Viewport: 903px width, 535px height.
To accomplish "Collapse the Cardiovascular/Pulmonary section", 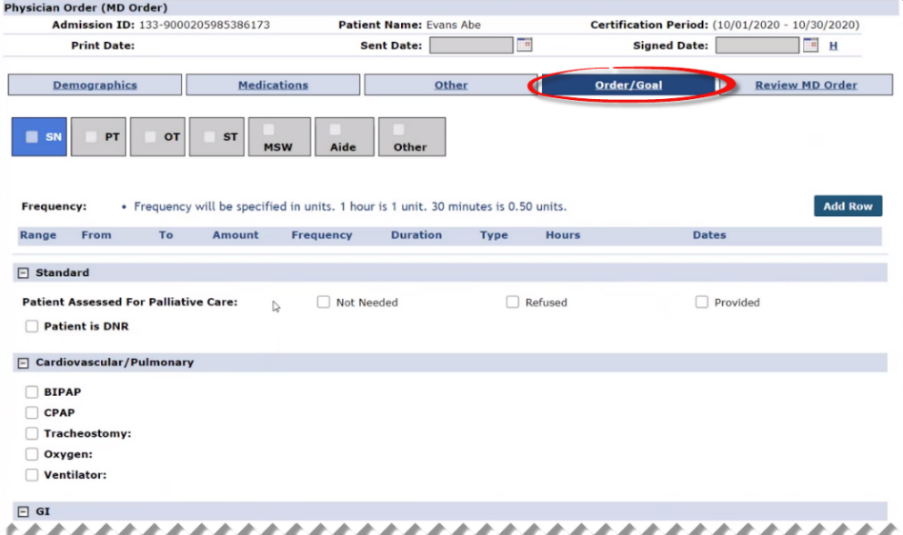I will pyautogui.click(x=24, y=363).
